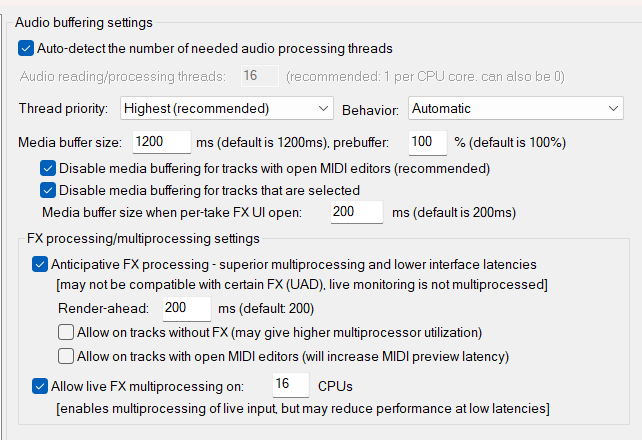
Task: Click the Render-ahead milliseconds field
Action: point(185,308)
